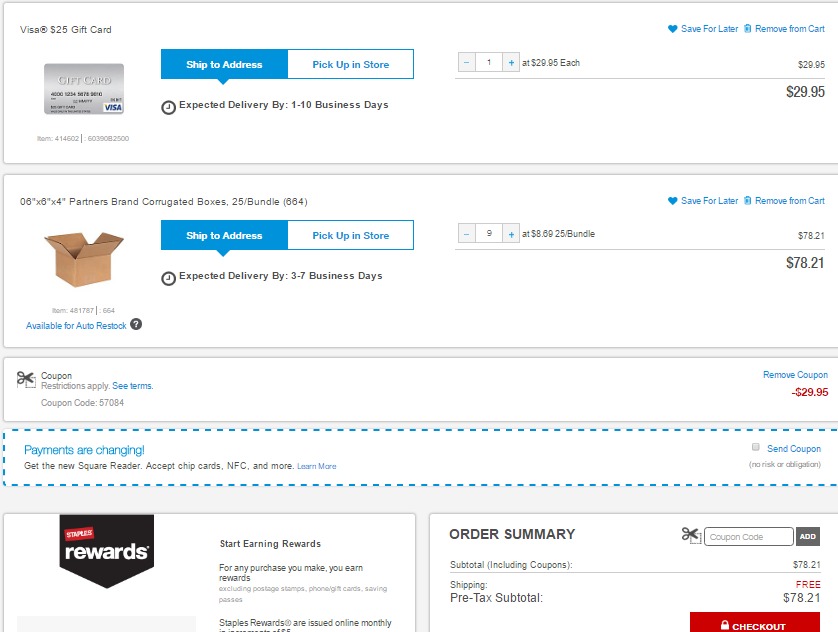Click trash icon for Corrugated Boxes item
Image resolution: width=838 pixels, height=632 pixels.
point(748,200)
